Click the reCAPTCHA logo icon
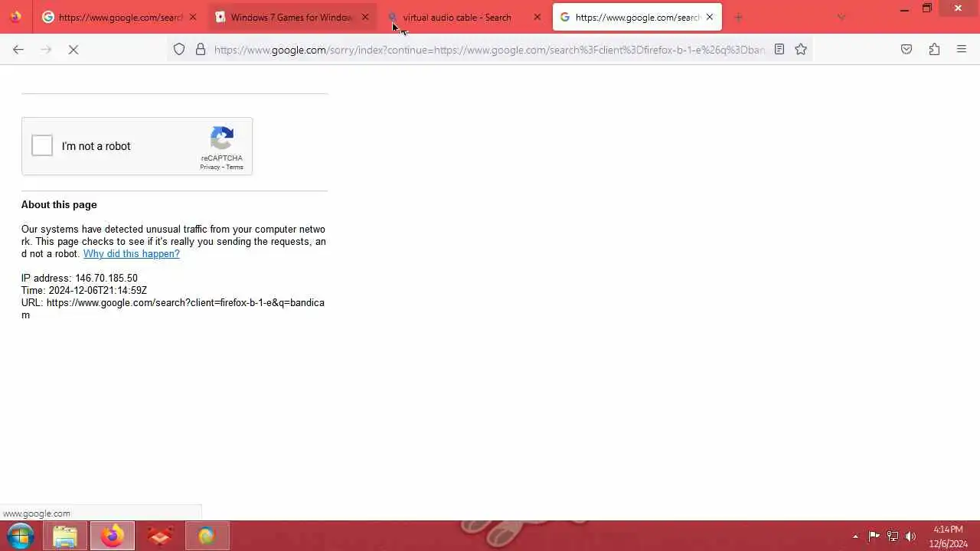Viewport: 980px width, 551px height. pyautogui.click(x=222, y=139)
